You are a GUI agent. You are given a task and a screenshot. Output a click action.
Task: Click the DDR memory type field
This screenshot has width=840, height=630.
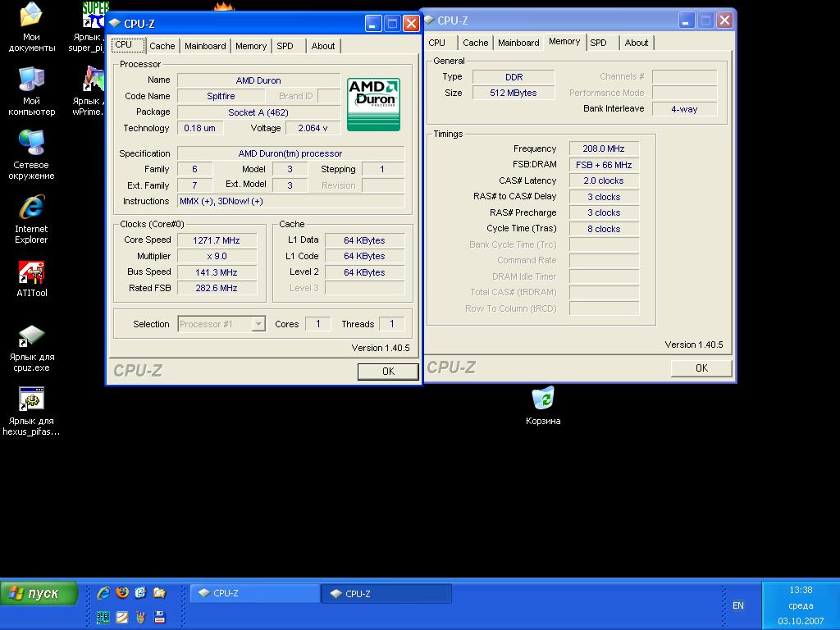[x=514, y=77]
